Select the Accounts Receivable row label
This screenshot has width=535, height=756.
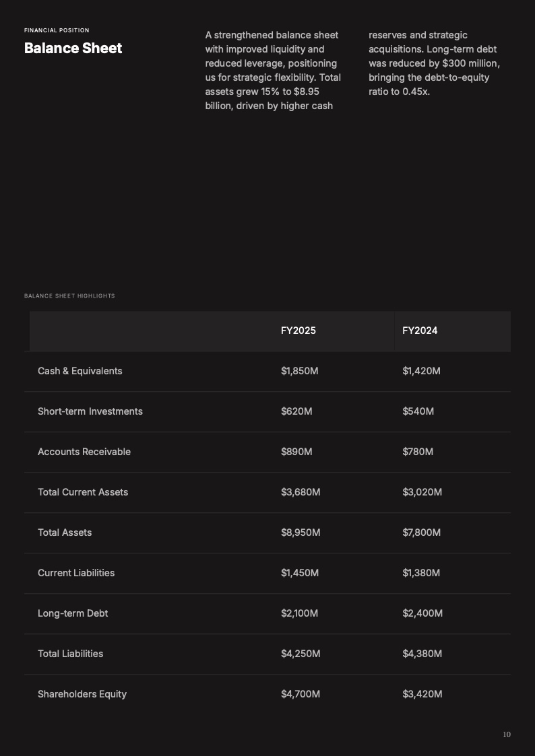84,452
